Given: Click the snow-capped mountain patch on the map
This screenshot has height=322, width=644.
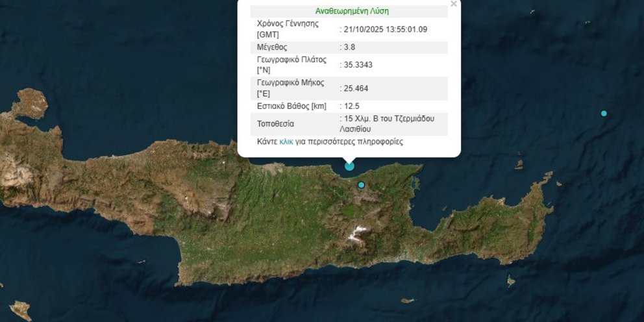Looking at the screenshot, I should [358, 232].
